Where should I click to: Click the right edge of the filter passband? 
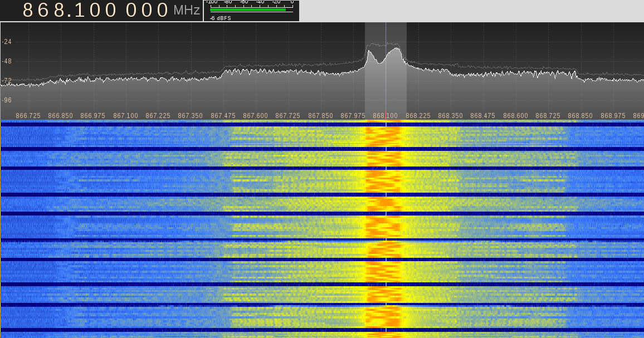pos(406,67)
